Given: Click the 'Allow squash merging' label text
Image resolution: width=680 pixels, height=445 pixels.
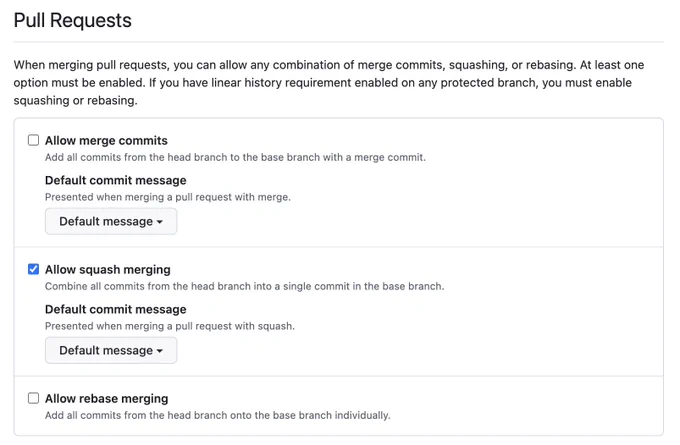Looking at the screenshot, I should point(108,270).
